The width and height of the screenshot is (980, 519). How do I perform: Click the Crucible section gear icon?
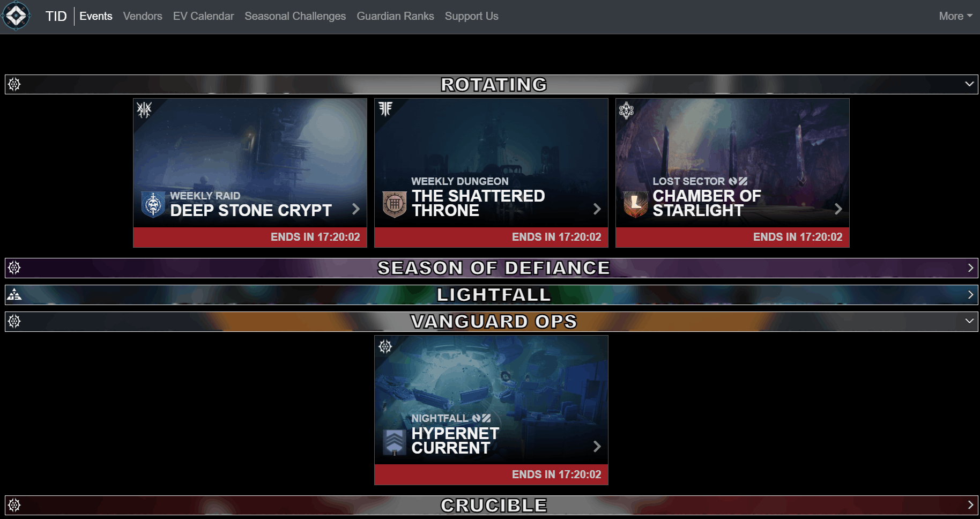[14, 505]
